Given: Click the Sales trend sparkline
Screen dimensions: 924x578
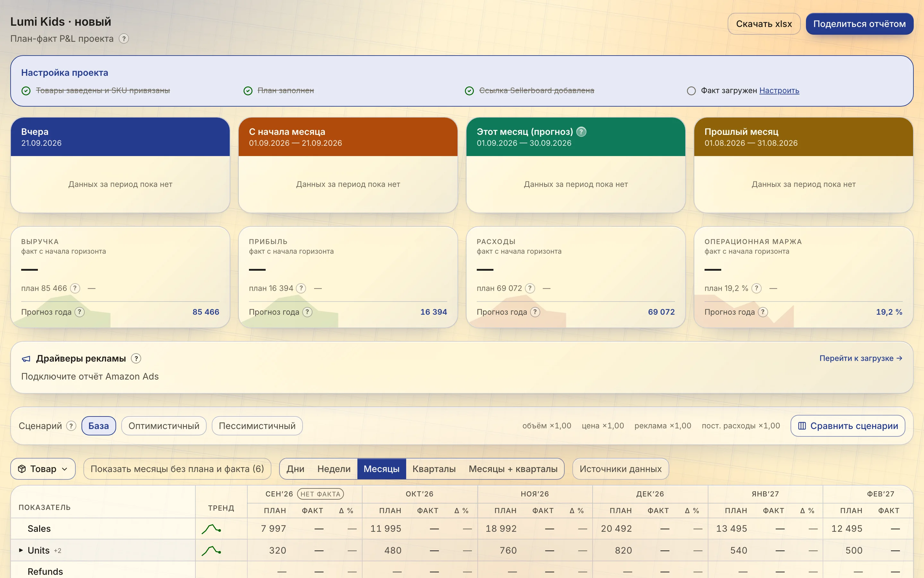Looking at the screenshot, I should 211,529.
